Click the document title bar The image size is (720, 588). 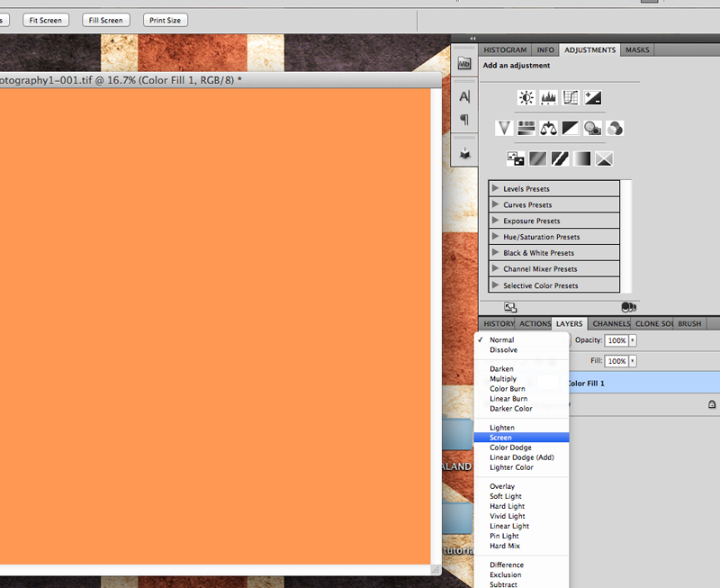click(220, 80)
